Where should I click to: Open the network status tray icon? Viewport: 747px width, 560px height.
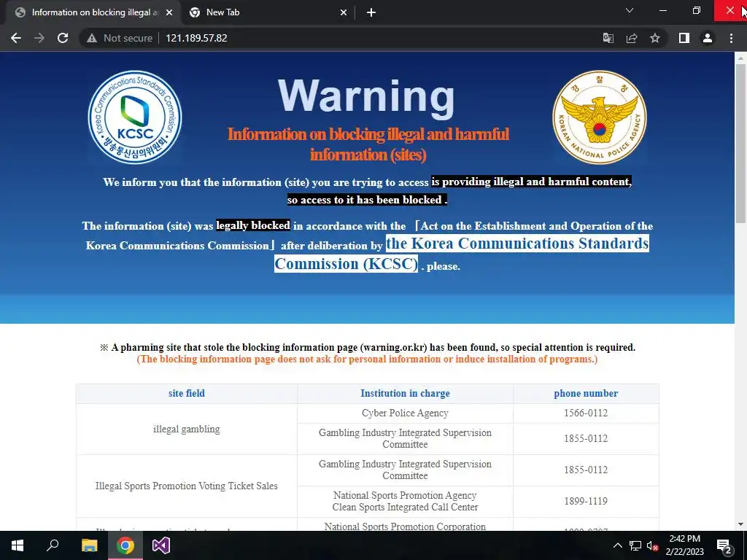point(635,545)
